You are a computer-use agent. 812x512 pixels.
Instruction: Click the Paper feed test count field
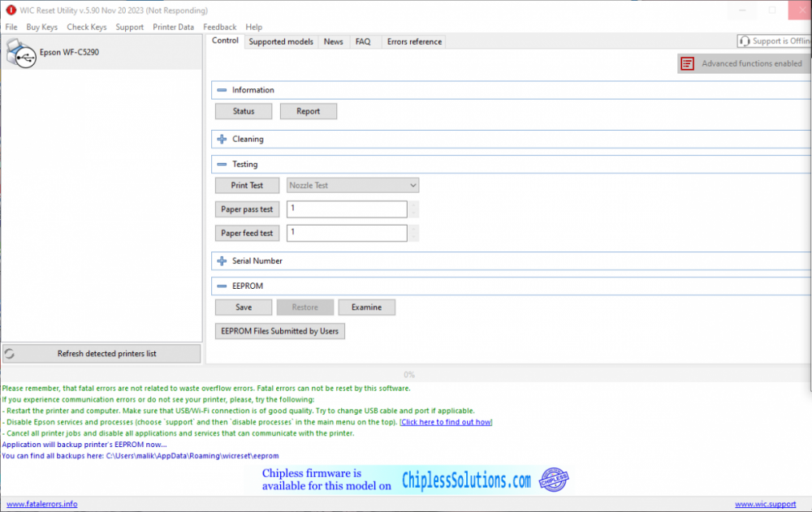347,233
